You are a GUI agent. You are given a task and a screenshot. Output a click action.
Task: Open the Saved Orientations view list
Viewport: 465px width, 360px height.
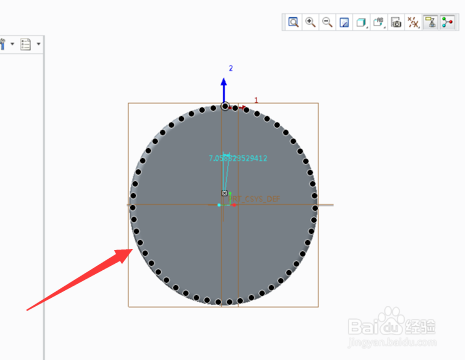(x=379, y=22)
